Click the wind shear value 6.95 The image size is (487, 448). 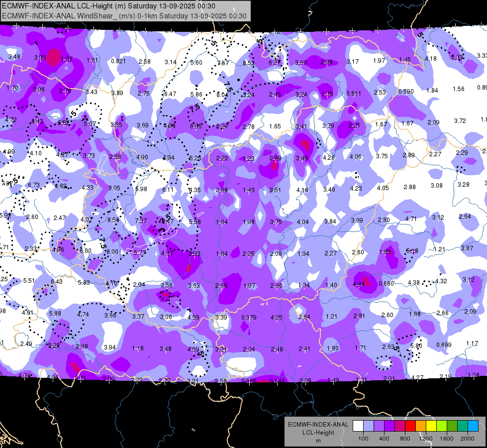coord(196,126)
